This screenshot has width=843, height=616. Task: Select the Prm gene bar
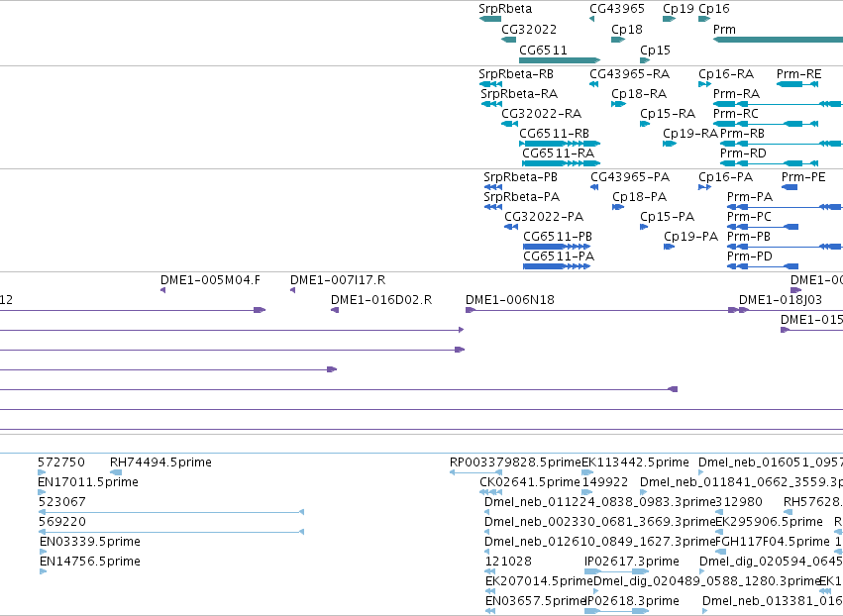point(778,40)
